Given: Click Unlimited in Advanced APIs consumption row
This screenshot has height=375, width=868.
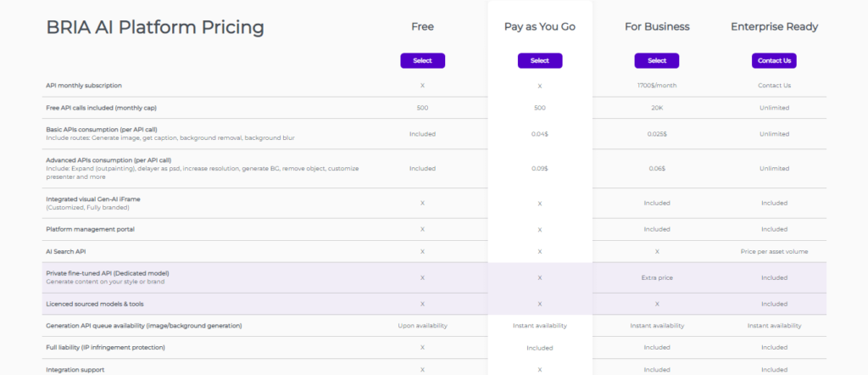Looking at the screenshot, I should tap(775, 168).
